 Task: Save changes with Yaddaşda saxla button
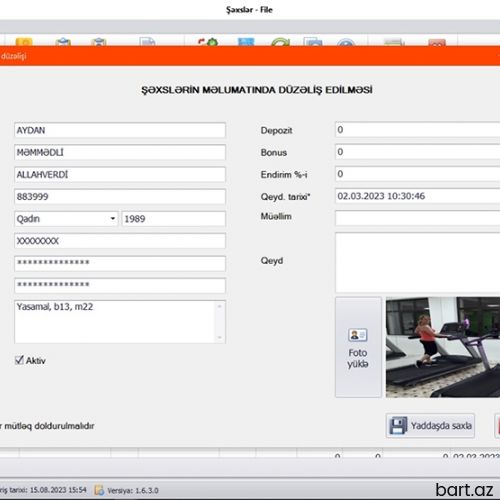(430, 426)
